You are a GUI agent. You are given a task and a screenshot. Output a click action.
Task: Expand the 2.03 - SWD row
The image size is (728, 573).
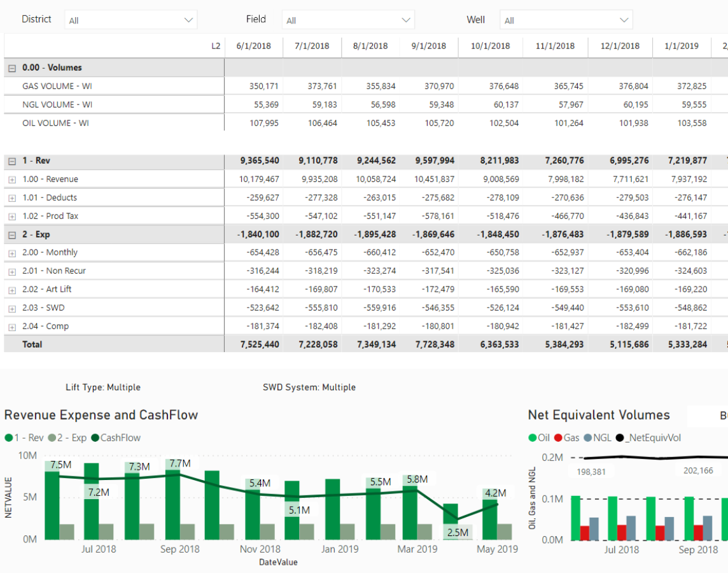coord(12,309)
